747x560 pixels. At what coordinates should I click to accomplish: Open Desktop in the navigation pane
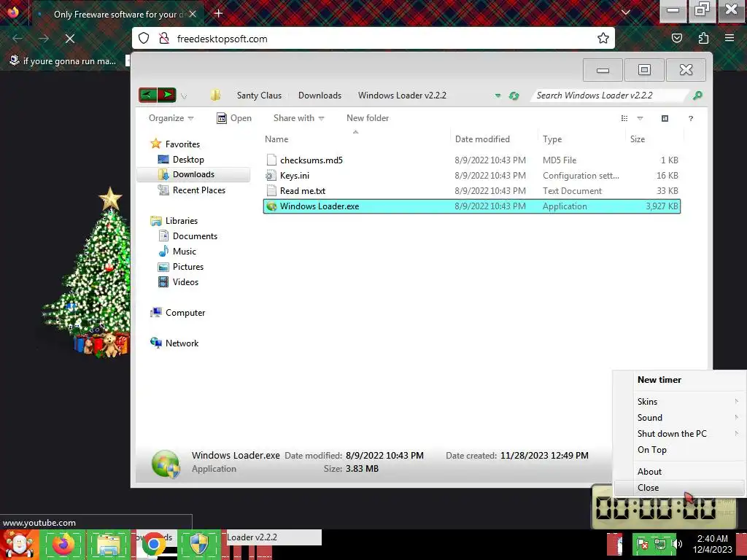point(188,160)
